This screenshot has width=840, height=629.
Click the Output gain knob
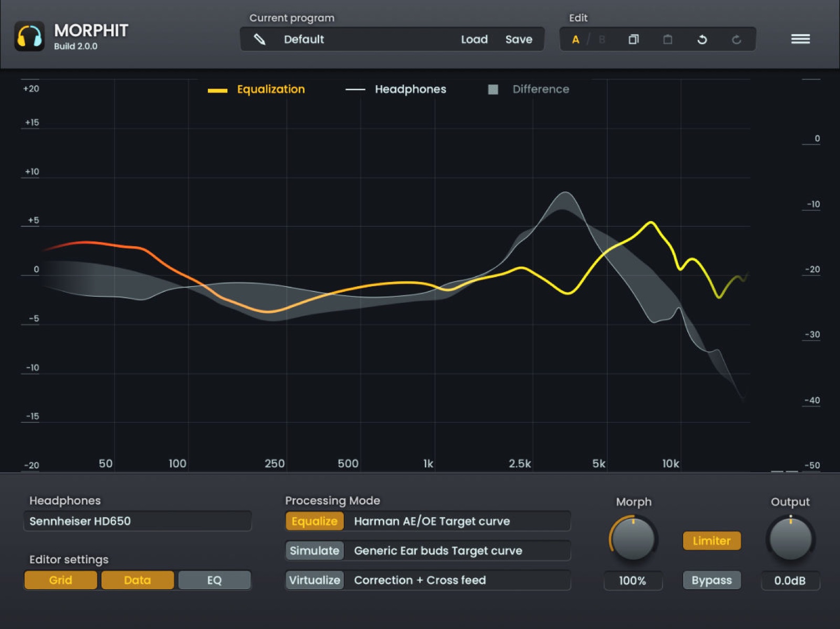point(790,539)
